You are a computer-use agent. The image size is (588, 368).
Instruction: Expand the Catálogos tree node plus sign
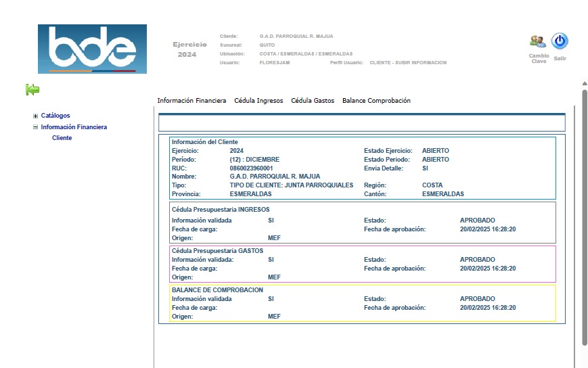[x=35, y=116]
